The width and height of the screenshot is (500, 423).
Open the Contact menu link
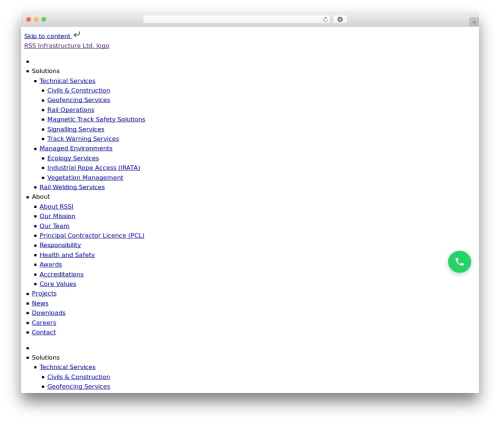(44, 332)
